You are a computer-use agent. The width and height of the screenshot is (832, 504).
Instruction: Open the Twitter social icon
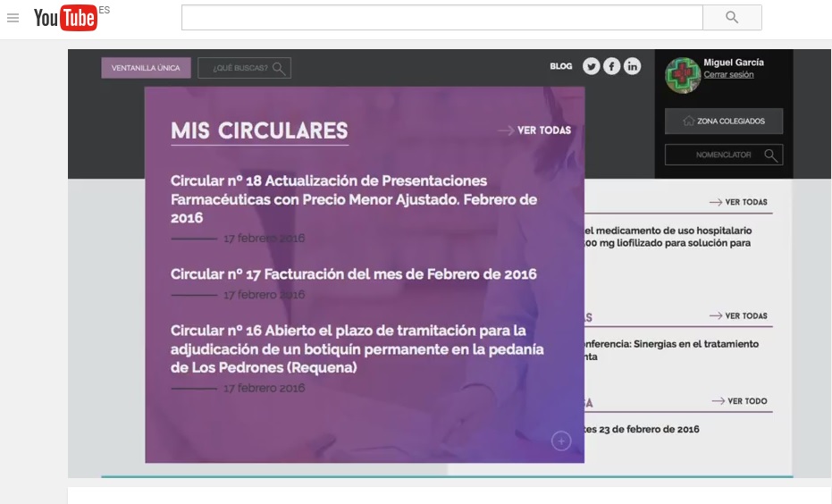(591, 66)
